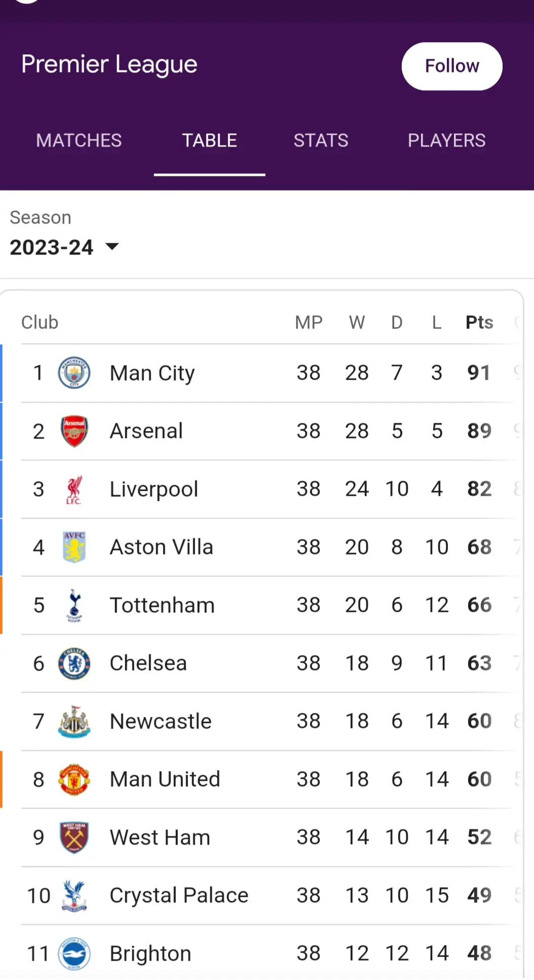Tap the Aston Villa crest icon
The height and width of the screenshot is (980, 534).
tap(74, 547)
